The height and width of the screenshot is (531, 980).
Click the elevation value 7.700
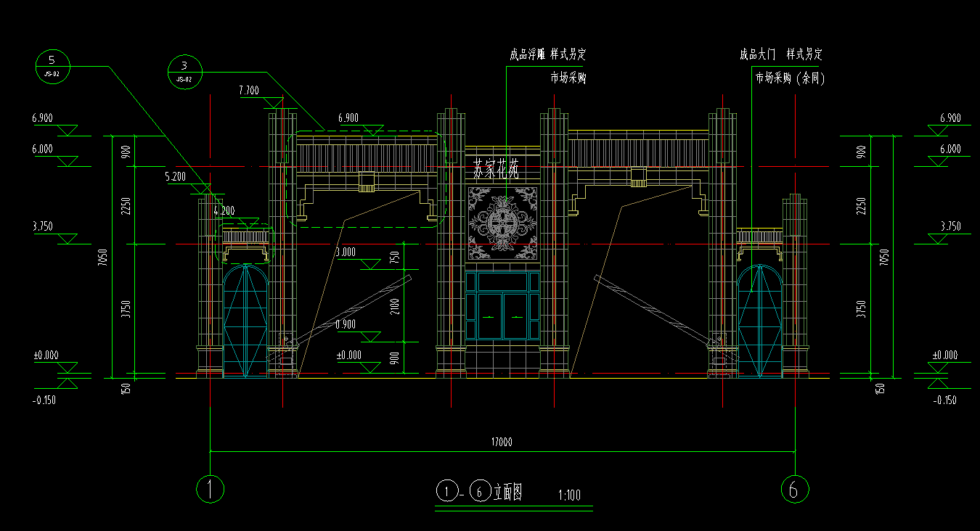pyautogui.click(x=248, y=91)
